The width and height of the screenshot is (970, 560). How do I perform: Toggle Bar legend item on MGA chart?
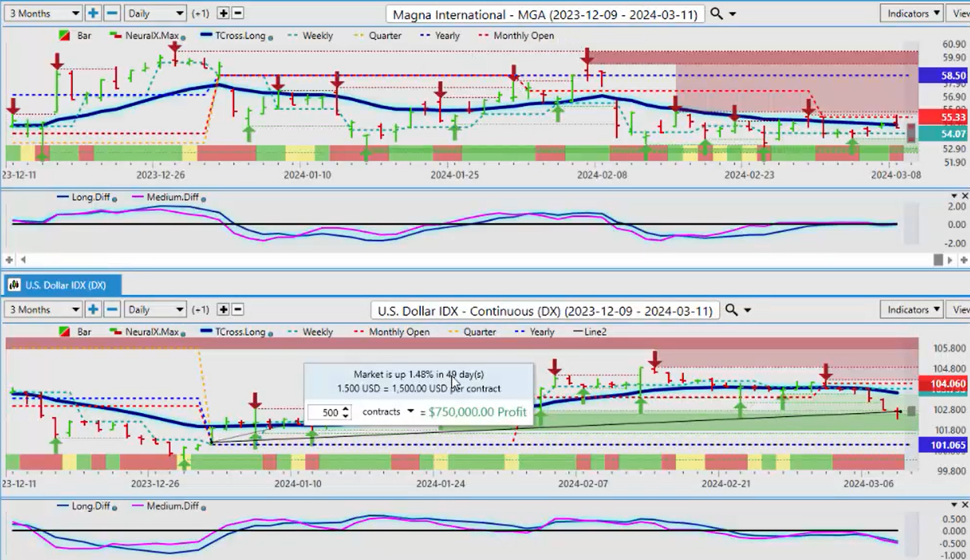(75, 35)
